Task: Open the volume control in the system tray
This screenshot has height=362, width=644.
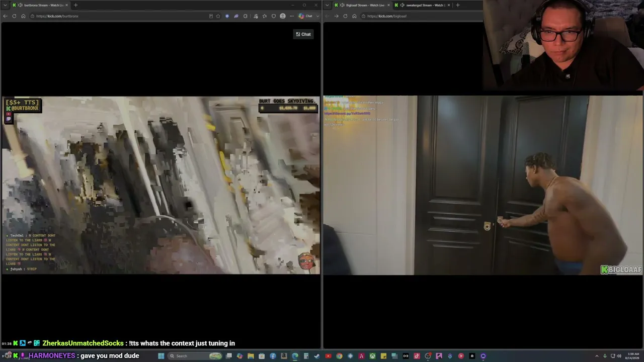Action: point(619,356)
